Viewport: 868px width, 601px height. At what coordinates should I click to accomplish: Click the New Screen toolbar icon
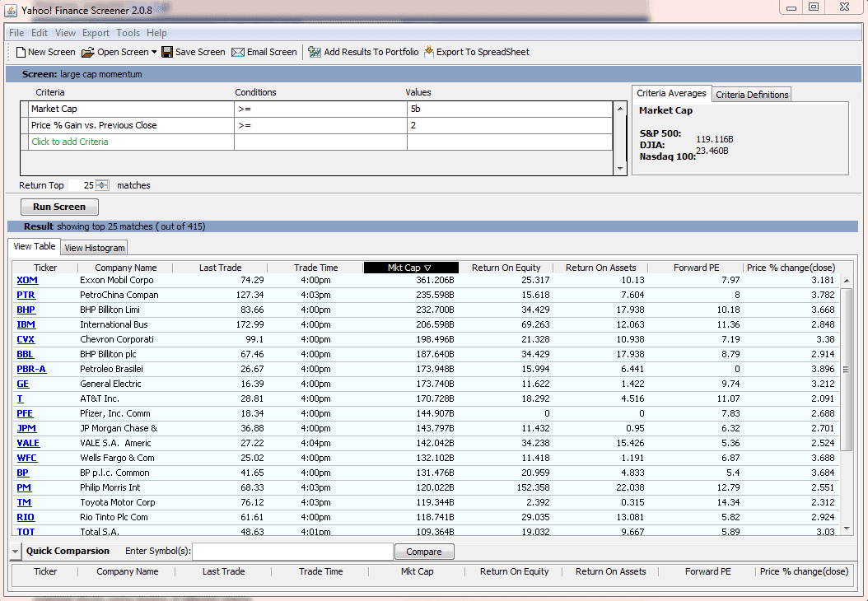[x=21, y=52]
